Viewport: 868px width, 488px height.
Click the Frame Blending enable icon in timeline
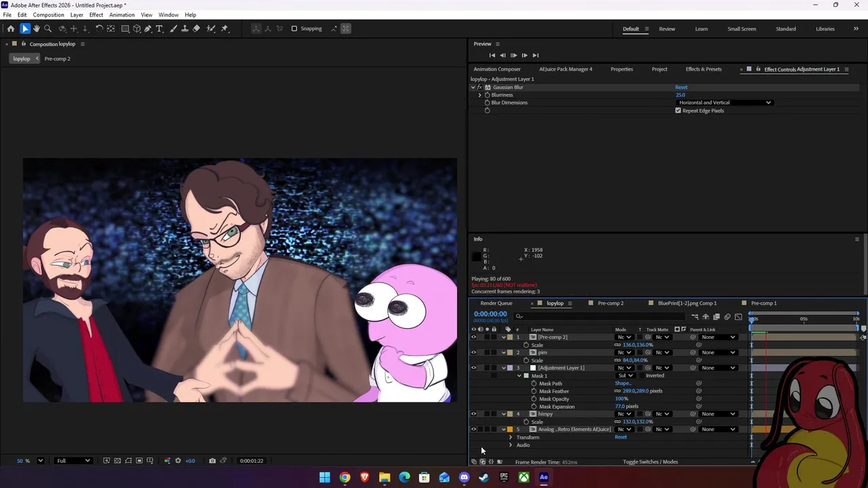tap(717, 317)
